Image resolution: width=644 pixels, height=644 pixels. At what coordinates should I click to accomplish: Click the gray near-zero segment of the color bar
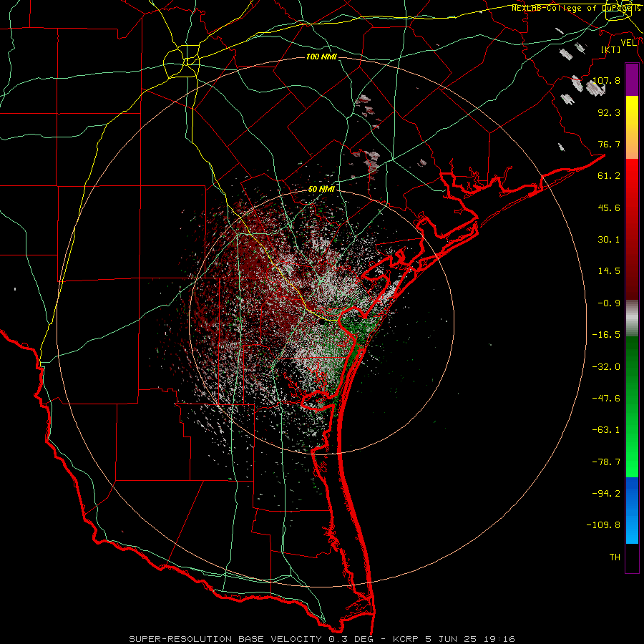632,318
